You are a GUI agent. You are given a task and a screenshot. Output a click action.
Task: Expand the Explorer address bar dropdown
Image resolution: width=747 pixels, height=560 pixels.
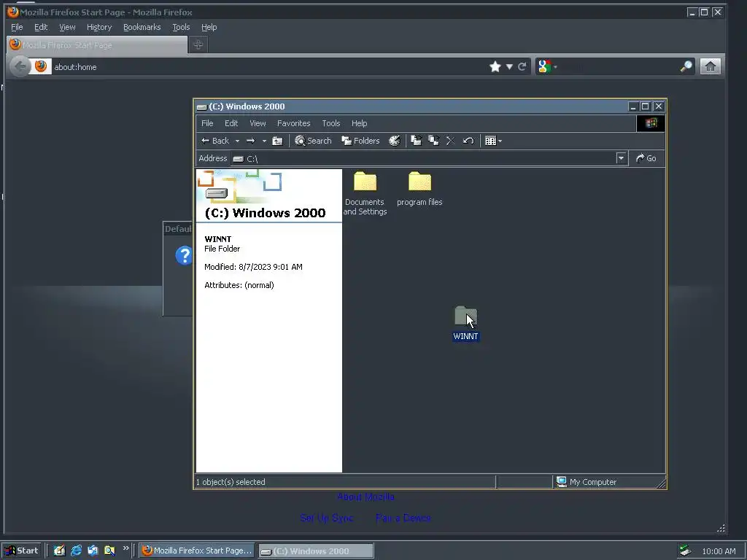pos(621,158)
